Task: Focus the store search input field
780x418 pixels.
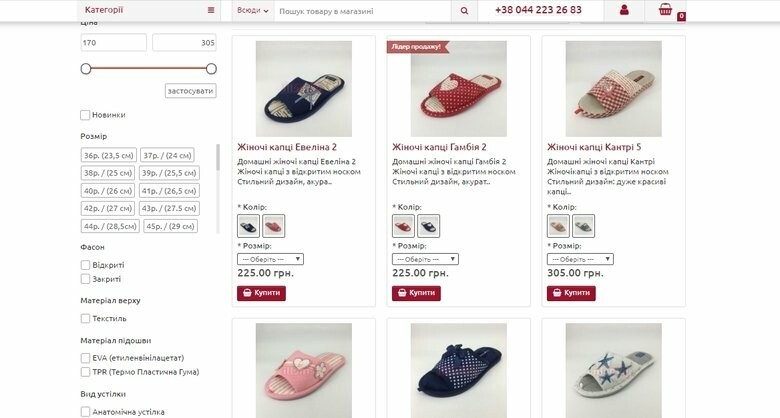Action: point(362,11)
